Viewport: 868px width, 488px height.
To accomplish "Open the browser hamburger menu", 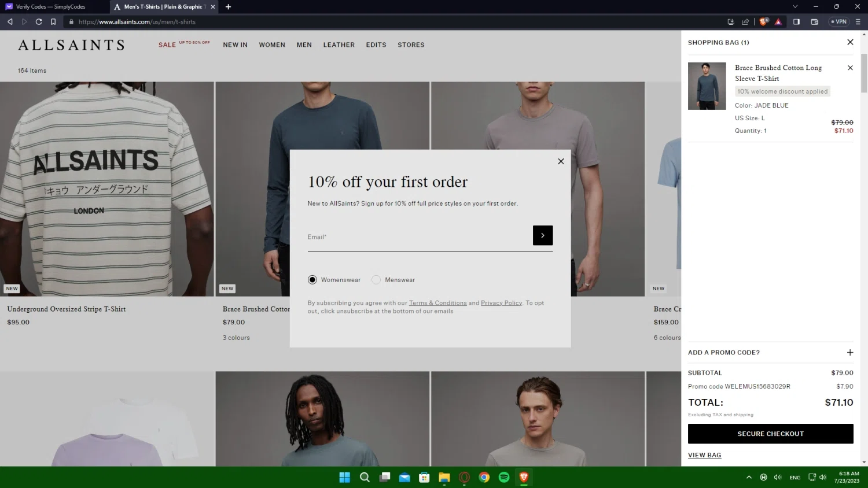I will (x=858, y=21).
